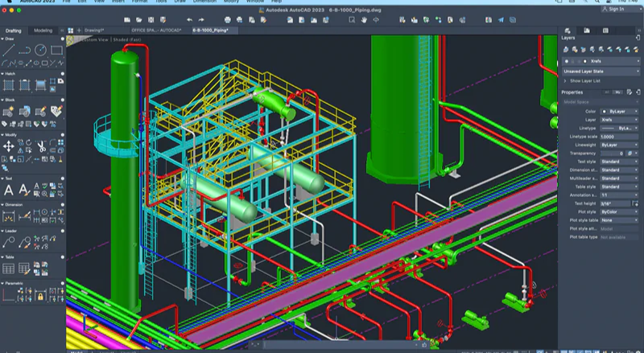This screenshot has width=644, height=353.
Task: Switch to the Modeling tab
Action: (43, 31)
